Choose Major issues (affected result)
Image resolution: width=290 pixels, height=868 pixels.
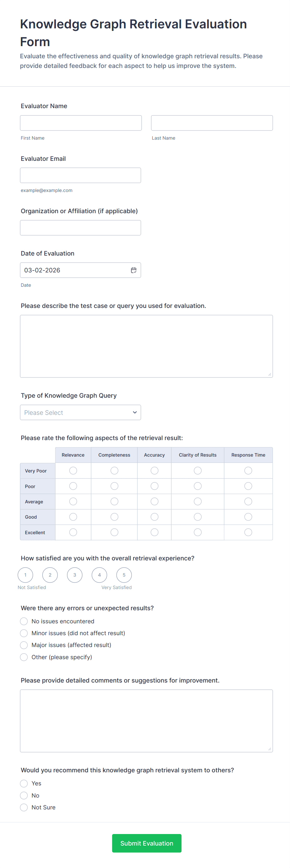pos(24,645)
